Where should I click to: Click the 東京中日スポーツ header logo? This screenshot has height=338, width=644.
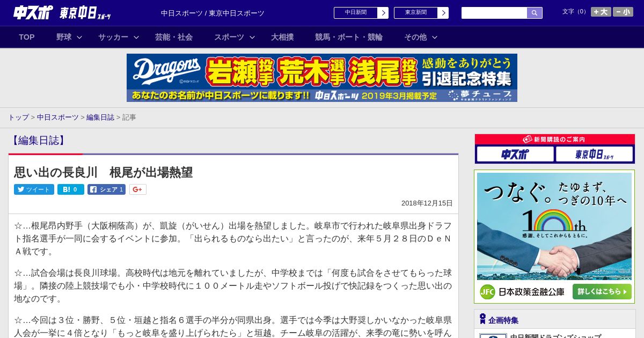pyautogui.click(x=85, y=13)
